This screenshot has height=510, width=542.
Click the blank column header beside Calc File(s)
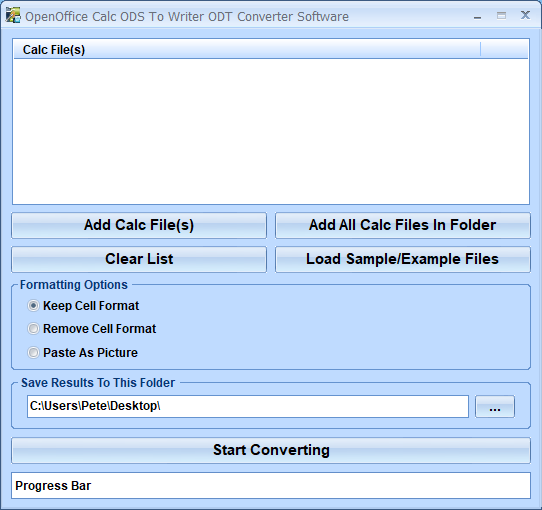[504, 50]
